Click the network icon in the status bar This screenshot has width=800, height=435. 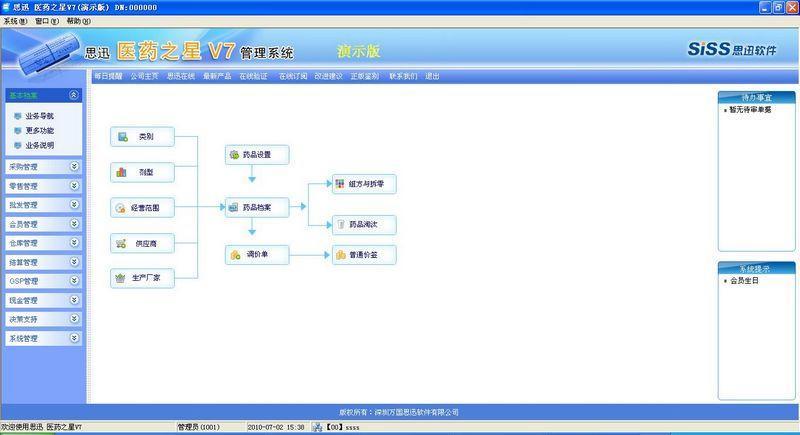tap(317, 427)
